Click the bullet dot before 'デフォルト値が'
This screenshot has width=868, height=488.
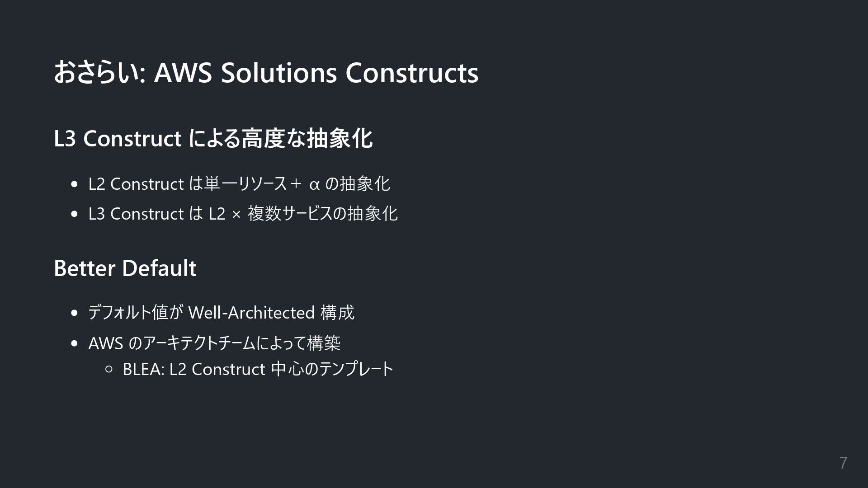point(75,313)
